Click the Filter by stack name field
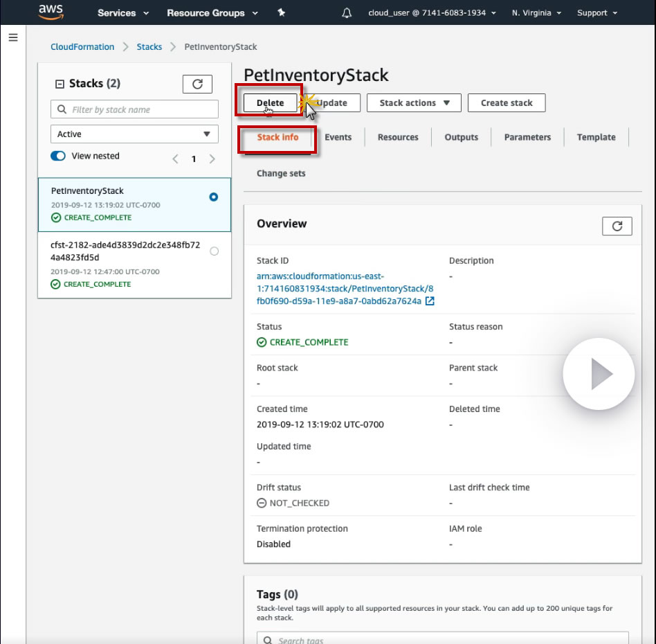Image resolution: width=656 pixels, height=644 pixels. [134, 109]
